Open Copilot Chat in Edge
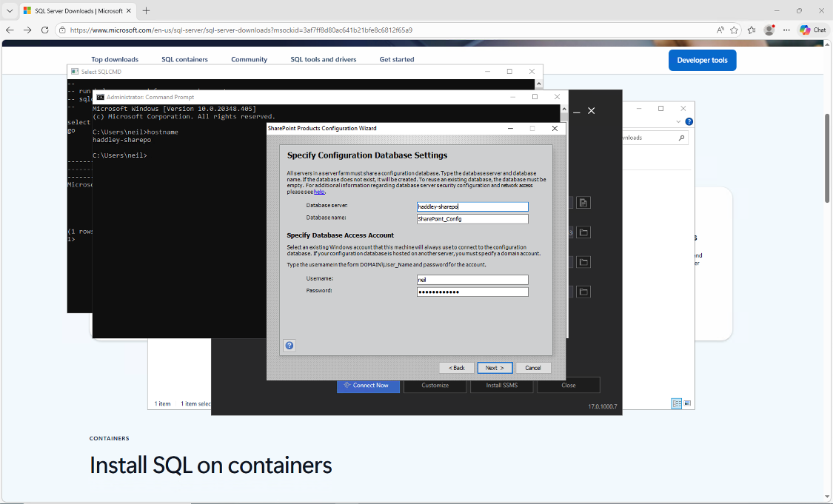 click(x=813, y=30)
